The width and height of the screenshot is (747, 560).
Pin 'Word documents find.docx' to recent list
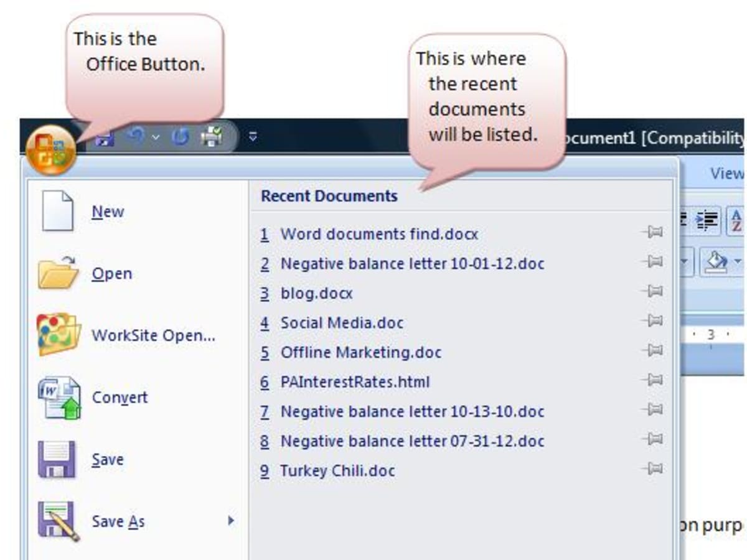pos(652,233)
